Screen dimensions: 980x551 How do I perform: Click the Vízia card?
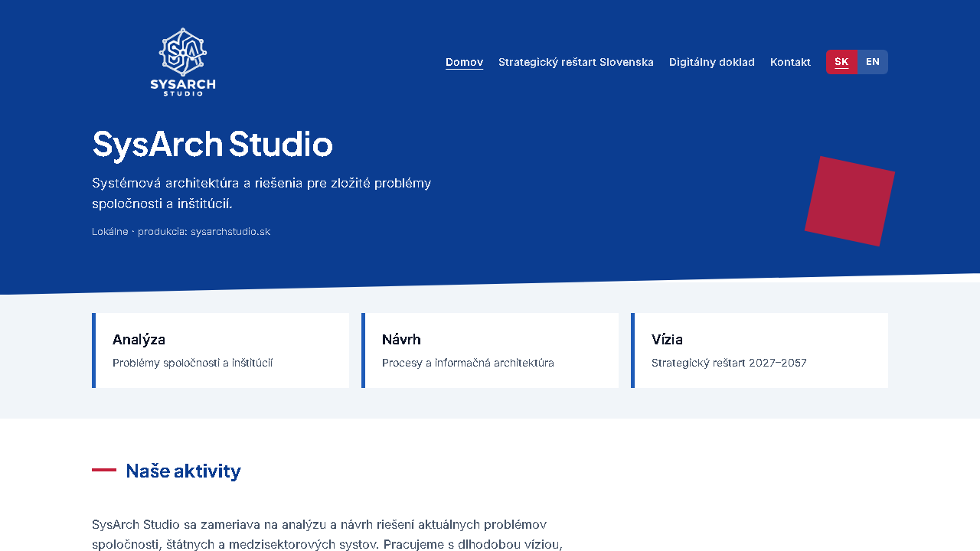(x=759, y=350)
